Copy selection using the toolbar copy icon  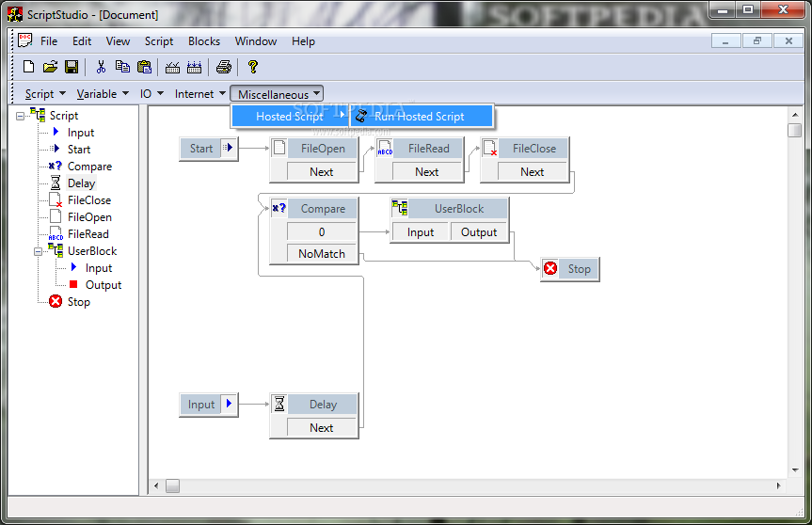click(122, 66)
